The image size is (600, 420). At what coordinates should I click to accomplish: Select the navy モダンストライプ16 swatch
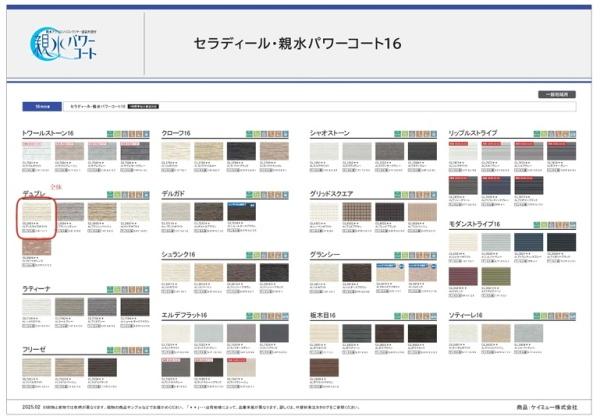point(529,242)
